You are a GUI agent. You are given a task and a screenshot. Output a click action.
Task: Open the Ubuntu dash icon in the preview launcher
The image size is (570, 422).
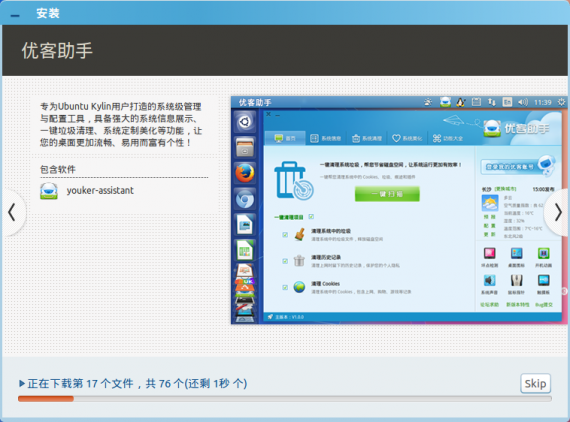pyautogui.click(x=245, y=121)
